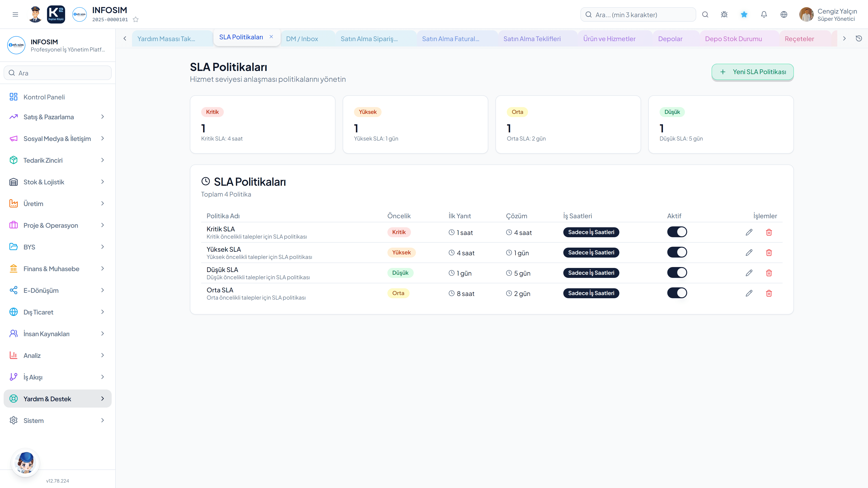Expand BYS menu
Viewport: 868px width, 488px height.
point(57,247)
